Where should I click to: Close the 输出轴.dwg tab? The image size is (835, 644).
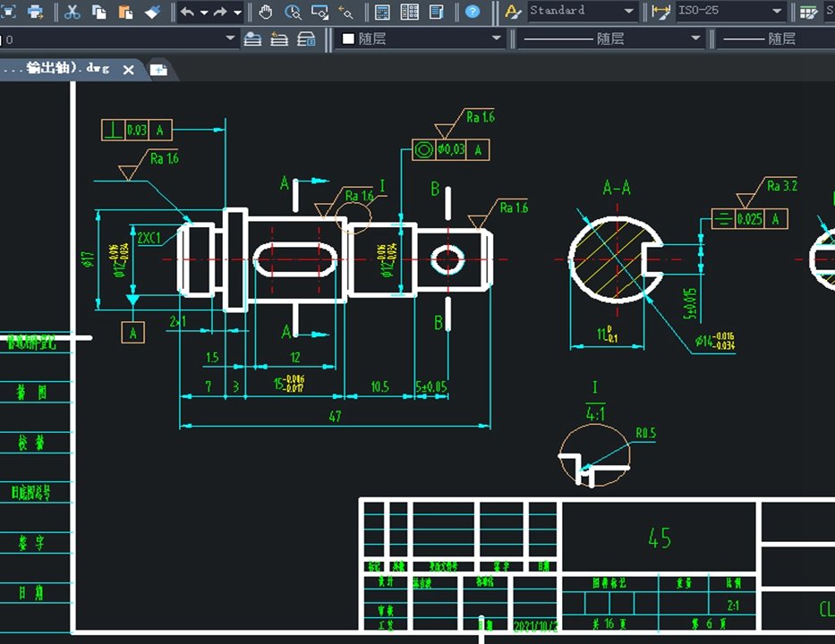(x=128, y=70)
